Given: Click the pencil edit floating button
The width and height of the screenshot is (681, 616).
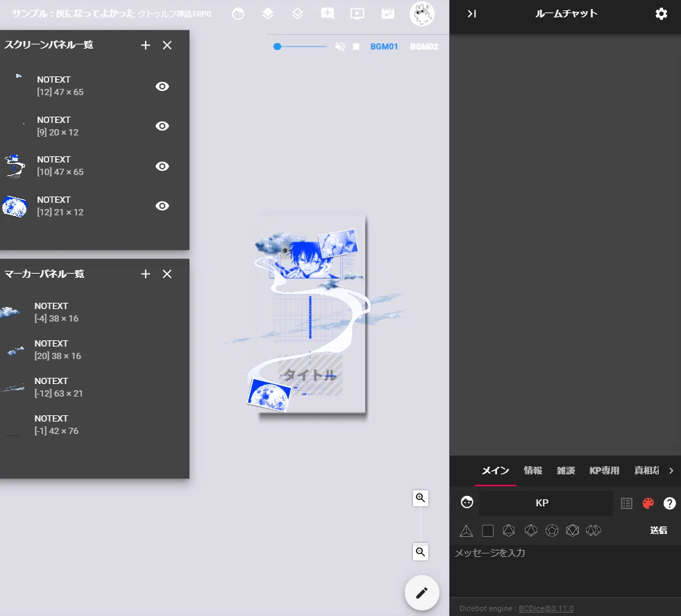Looking at the screenshot, I should tap(421, 593).
